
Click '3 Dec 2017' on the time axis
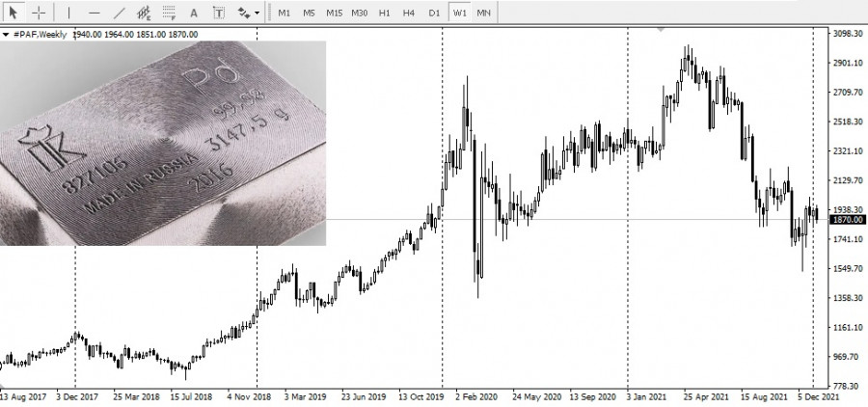(x=77, y=397)
